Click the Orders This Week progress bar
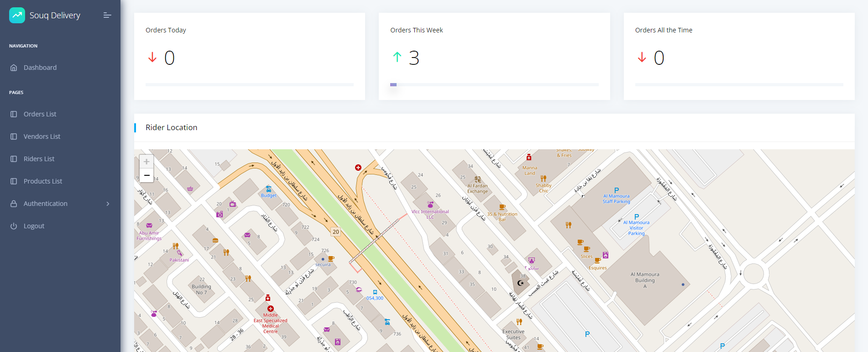The image size is (868, 352). (x=494, y=84)
